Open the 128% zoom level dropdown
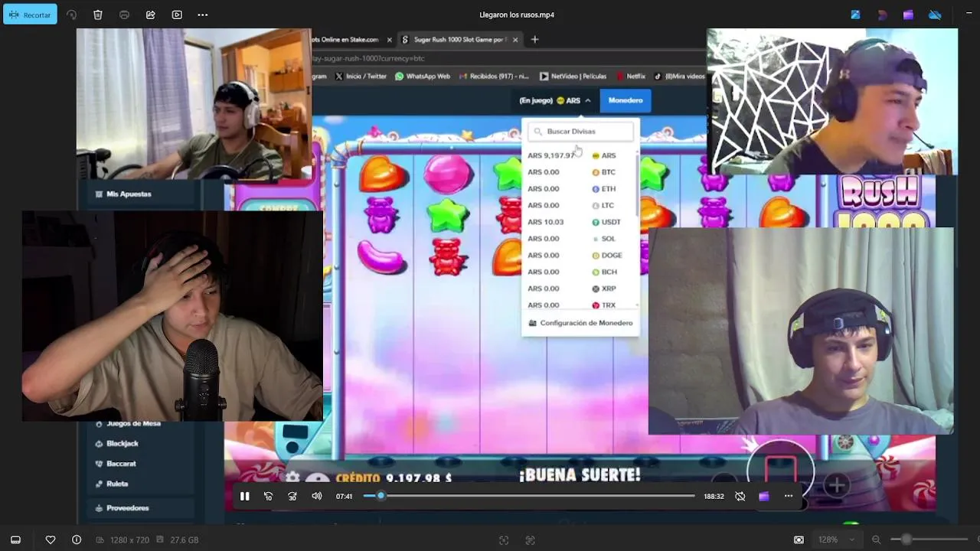This screenshot has height=551, width=980. point(837,540)
